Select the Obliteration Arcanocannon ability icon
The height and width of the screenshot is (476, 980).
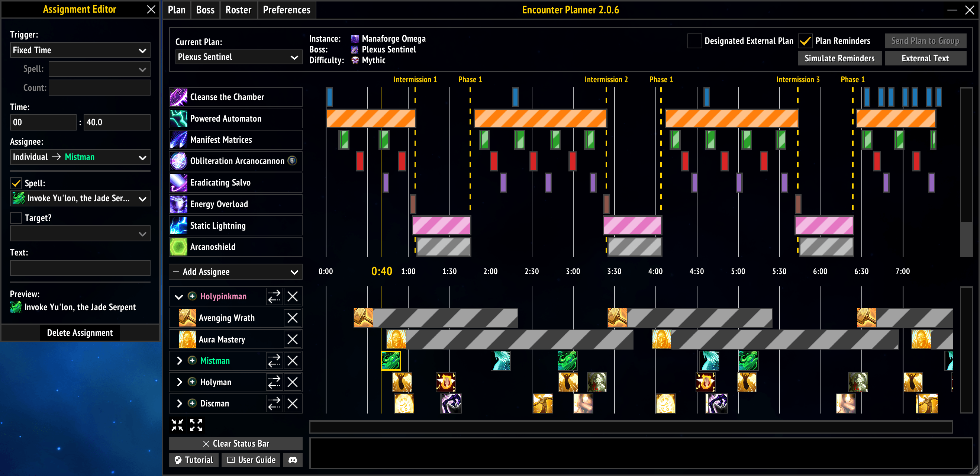click(179, 161)
